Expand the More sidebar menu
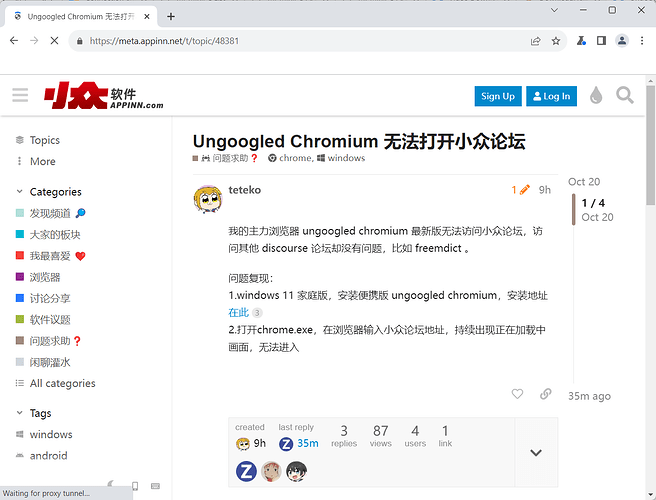The width and height of the screenshot is (656, 500). point(42,162)
